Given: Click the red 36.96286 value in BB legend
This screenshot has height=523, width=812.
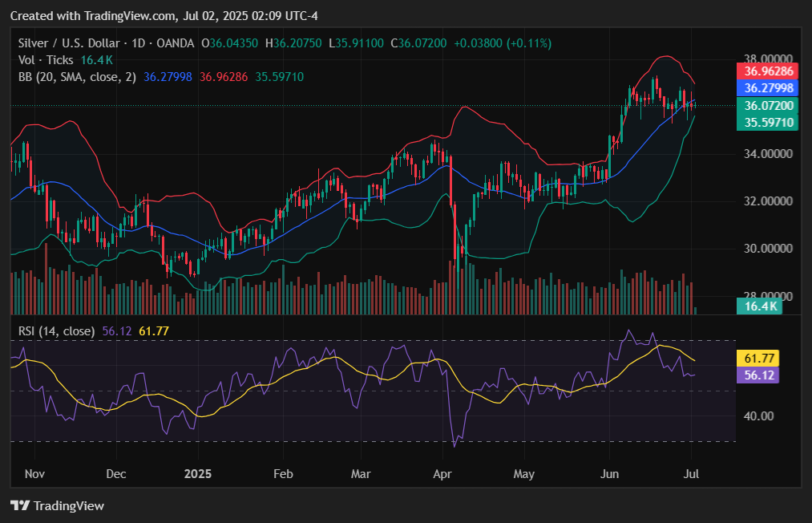Looking at the screenshot, I should coord(224,77).
